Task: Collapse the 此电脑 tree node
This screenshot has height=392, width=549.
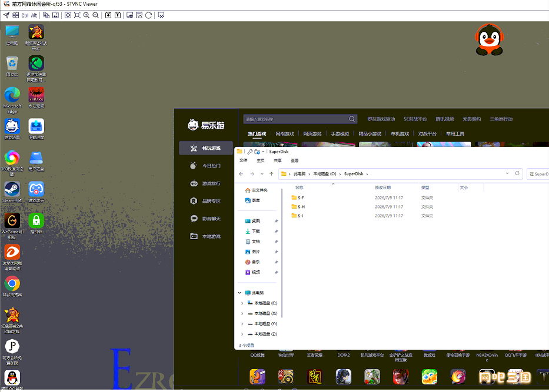Action: coord(240,293)
